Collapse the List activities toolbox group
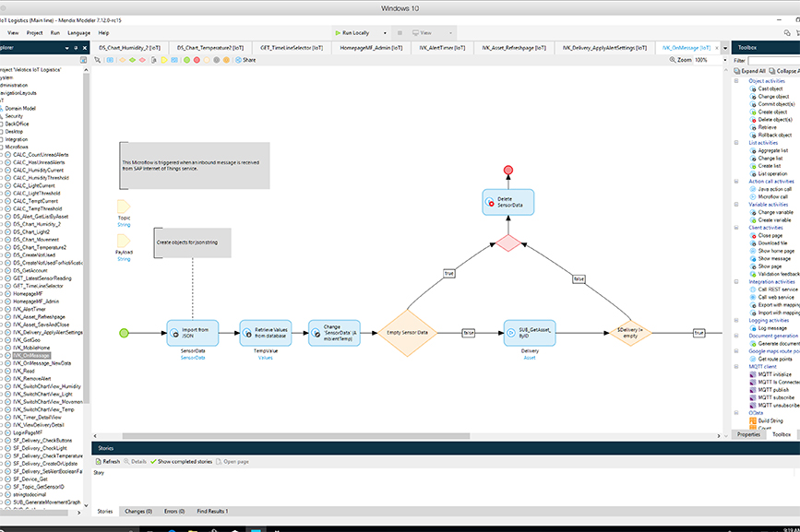The height and width of the screenshot is (532, 800). click(x=736, y=143)
